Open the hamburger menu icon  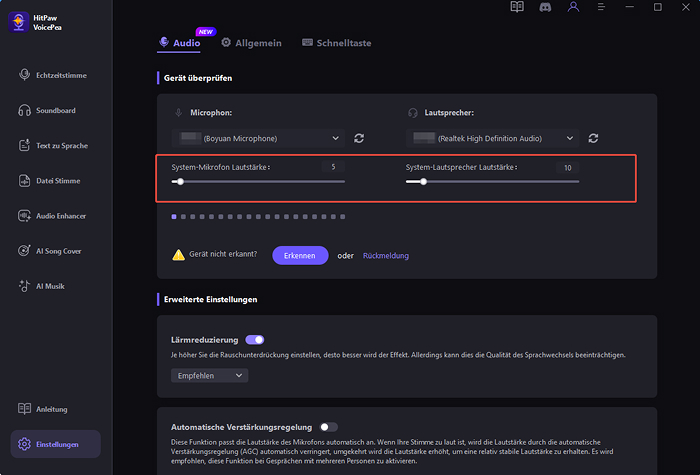tap(601, 7)
